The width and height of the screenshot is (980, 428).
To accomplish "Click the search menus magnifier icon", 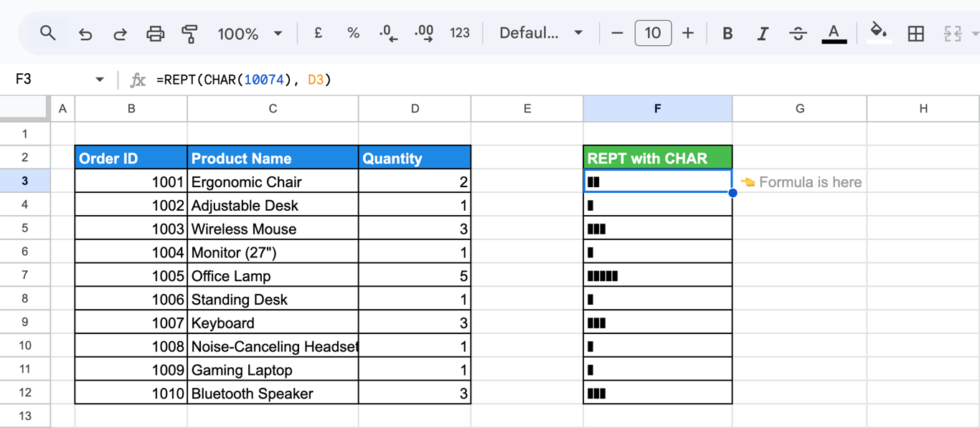I will (x=48, y=33).
